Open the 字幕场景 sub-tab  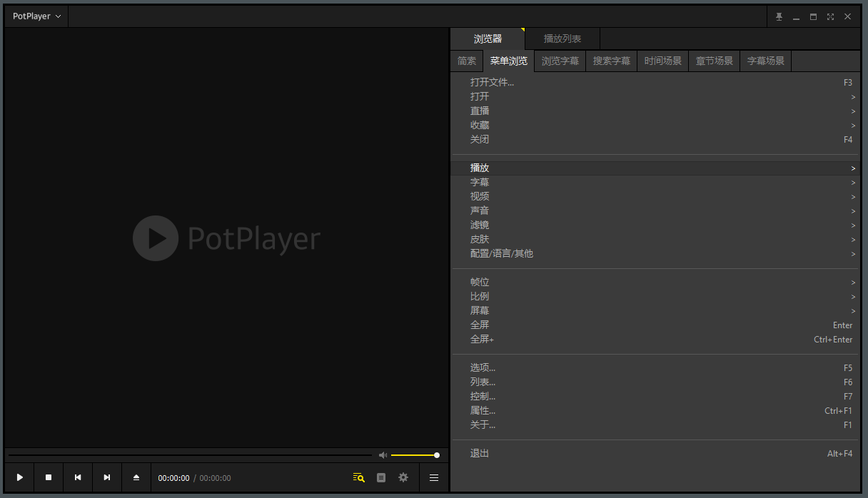pos(766,61)
